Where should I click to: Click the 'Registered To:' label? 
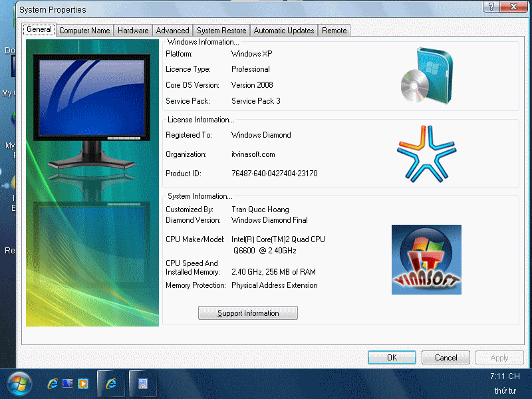[x=189, y=135]
